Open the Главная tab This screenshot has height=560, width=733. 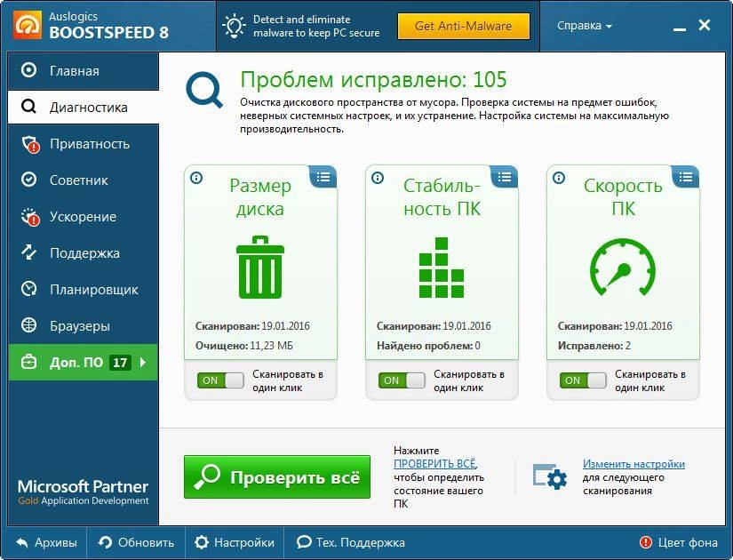84,70
